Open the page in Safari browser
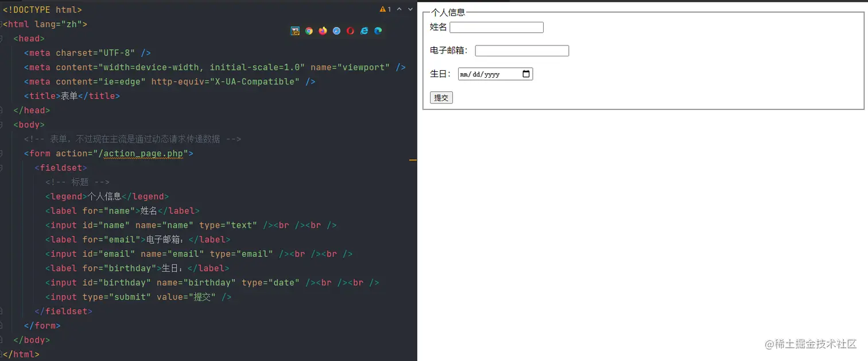The height and width of the screenshot is (361, 868). (336, 31)
